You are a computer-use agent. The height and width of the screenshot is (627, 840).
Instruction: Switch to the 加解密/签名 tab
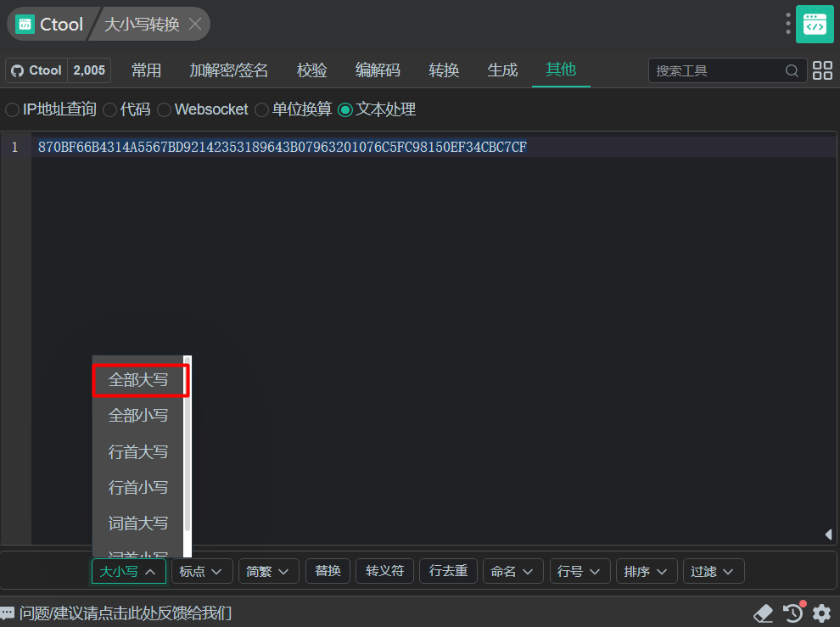[x=228, y=70]
